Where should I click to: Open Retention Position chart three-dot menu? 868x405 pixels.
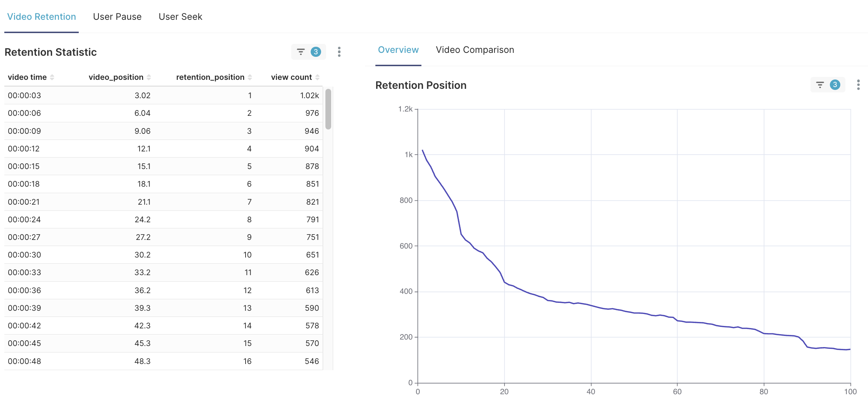tap(858, 85)
